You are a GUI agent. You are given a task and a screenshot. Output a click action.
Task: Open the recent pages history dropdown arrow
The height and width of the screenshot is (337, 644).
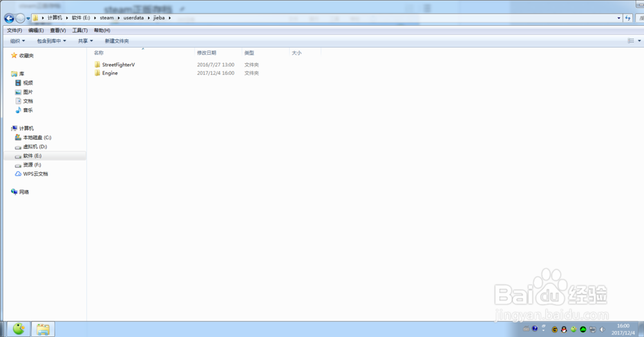coord(28,19)
